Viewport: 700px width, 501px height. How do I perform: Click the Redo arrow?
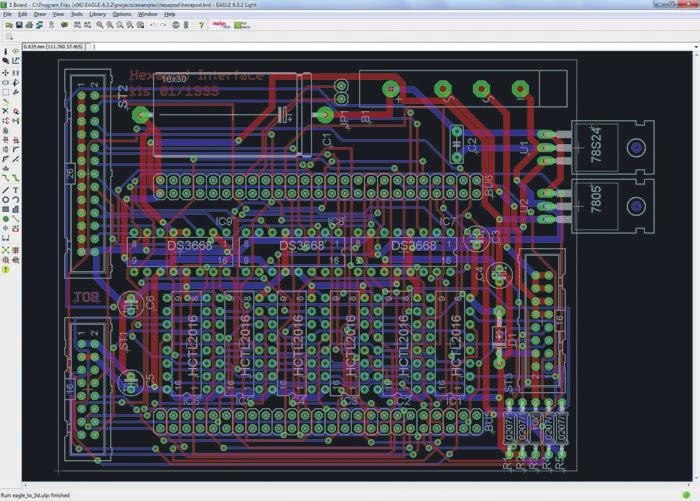pos(163,25)
